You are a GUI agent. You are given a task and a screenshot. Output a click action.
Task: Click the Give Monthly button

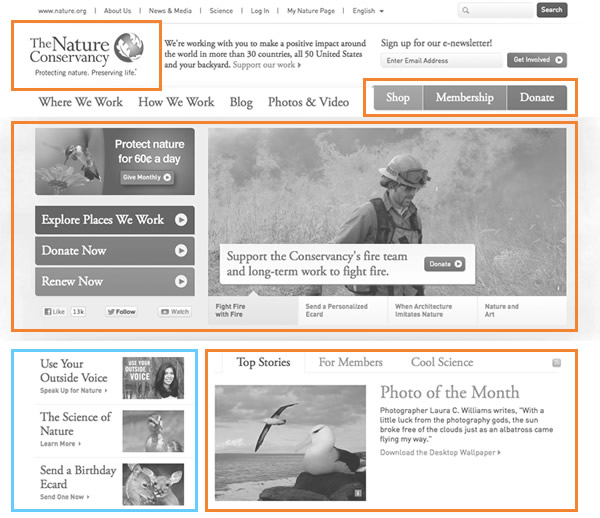[x=147, y=177]
